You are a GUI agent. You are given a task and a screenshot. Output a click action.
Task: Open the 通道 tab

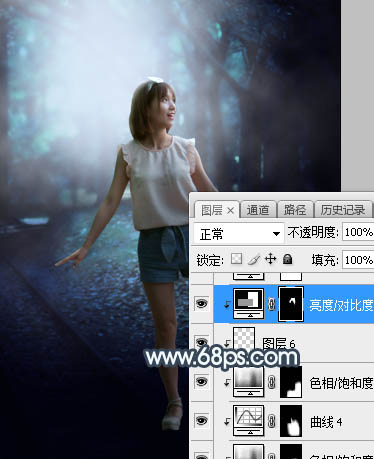pos(258,210)
